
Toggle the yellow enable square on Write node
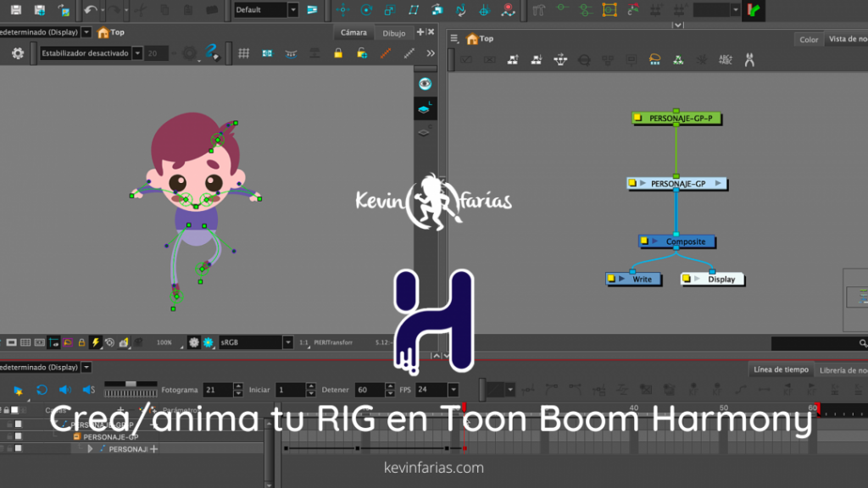[611, 278]
